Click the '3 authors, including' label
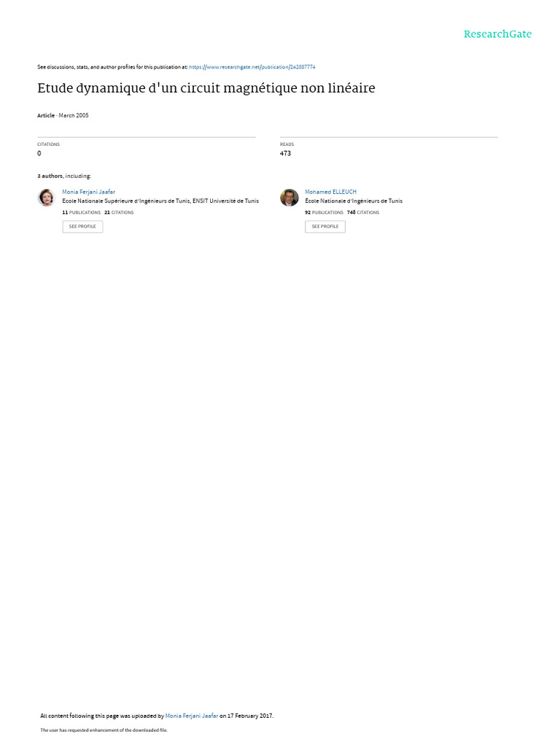560x747 pixels. [64, 177]
